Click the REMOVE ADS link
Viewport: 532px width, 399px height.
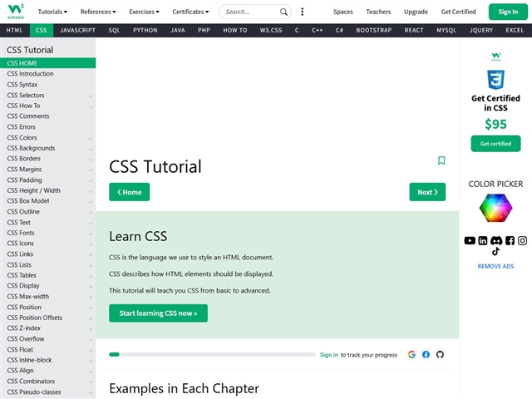point(495,266)
